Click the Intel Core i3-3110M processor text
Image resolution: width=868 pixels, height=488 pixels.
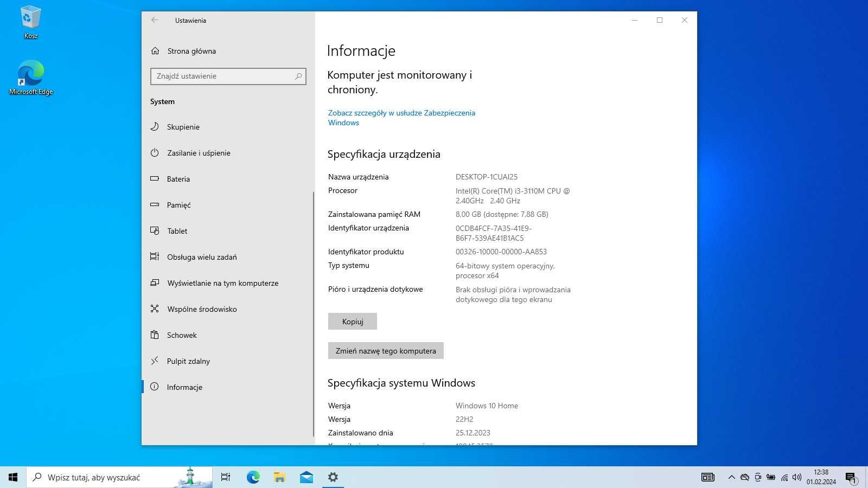513,196
